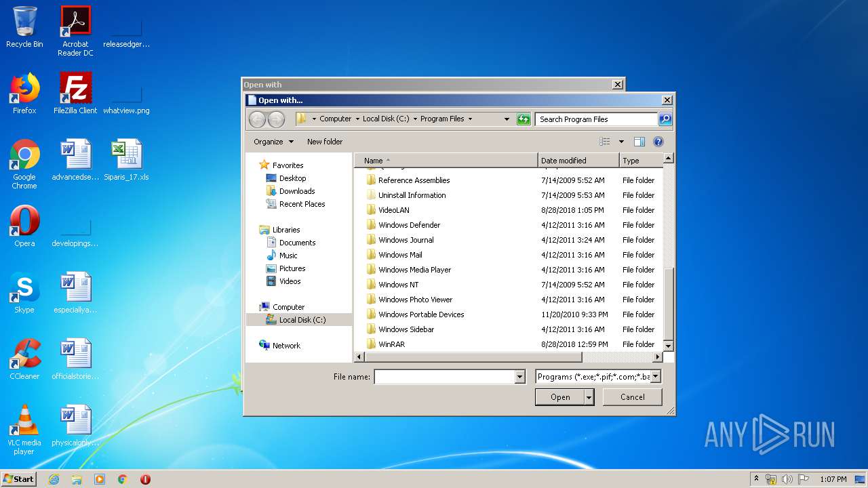868x488 pixels.
Task: Select the Windows Media Player folder
Action: pos(414,270)
